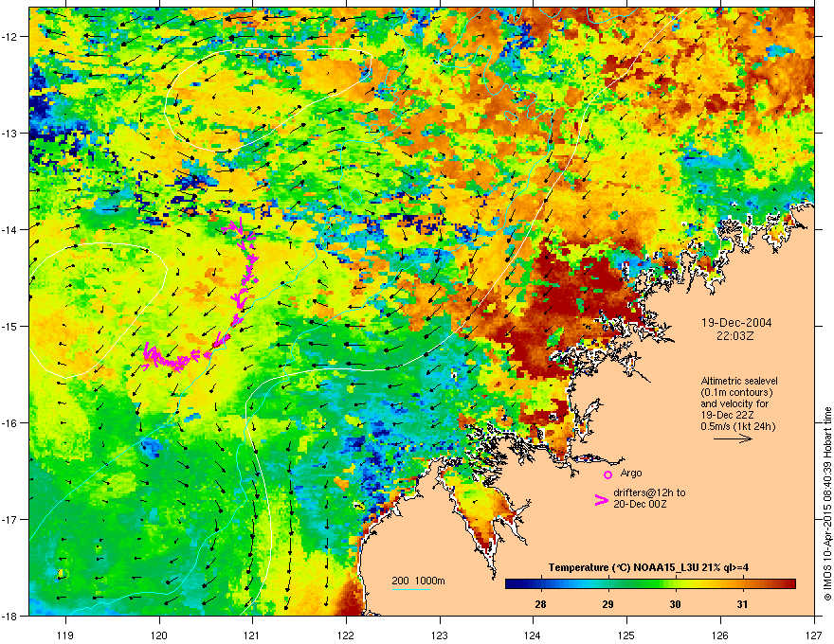834x644 pixels.
Task: Click the time label 22:03Z
Action: pyautogui.click(x=735, y=336)
